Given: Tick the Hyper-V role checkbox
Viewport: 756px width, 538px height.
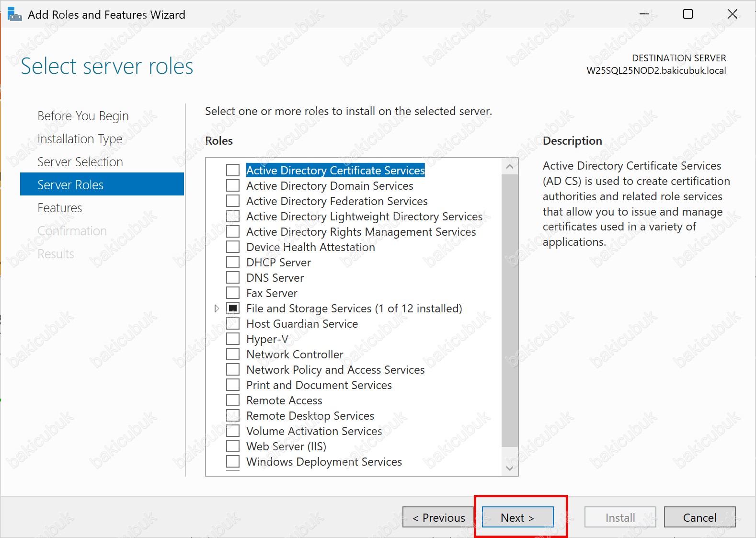Looking at the screenshot, I should click(x=233, y=339).
